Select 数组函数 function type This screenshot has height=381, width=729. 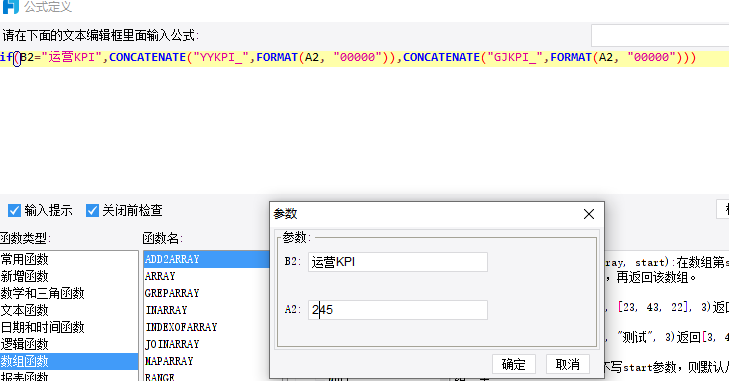click(x=69, y=361)
